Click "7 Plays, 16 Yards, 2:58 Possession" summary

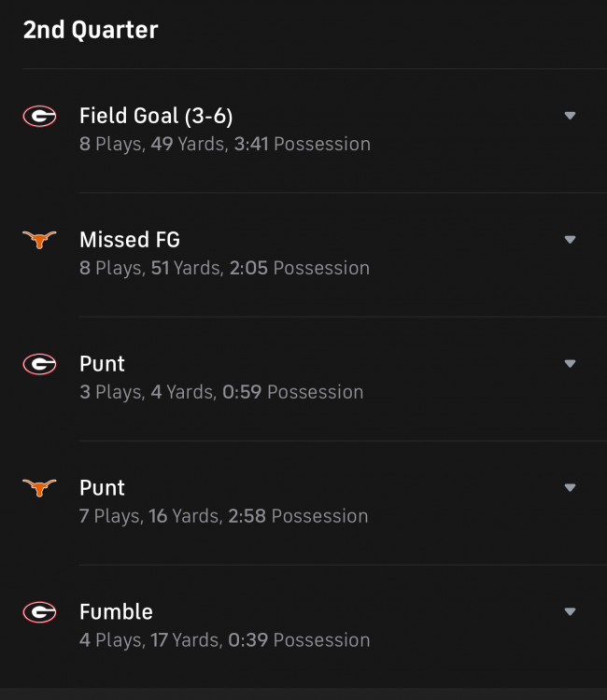tap(223, 516)
